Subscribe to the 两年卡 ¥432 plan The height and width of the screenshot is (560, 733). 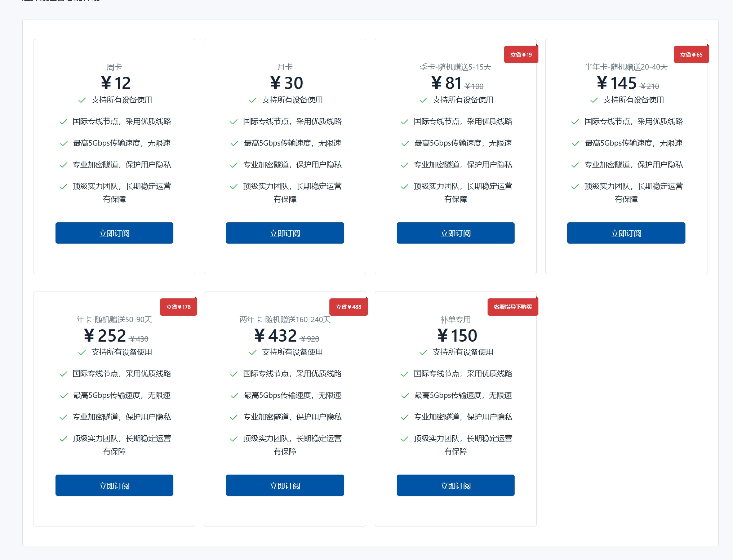point(285,485)
